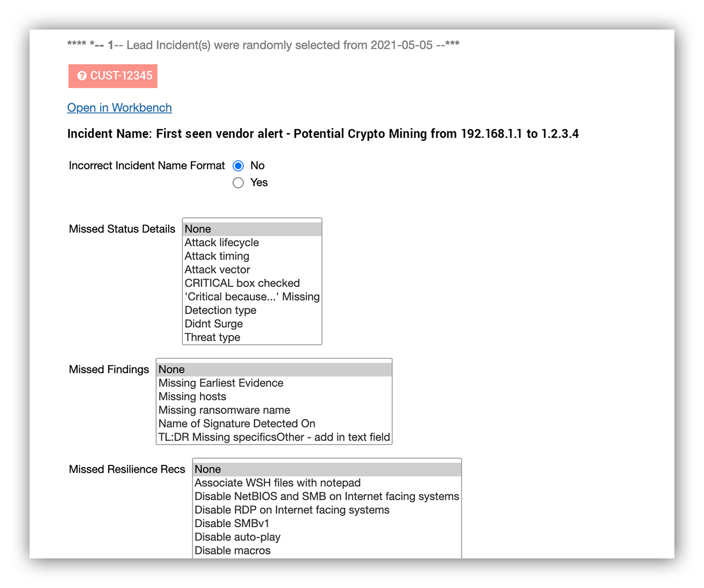Select Attack vector option
This screenshot has height=588, width=704.
coord(252,270)
